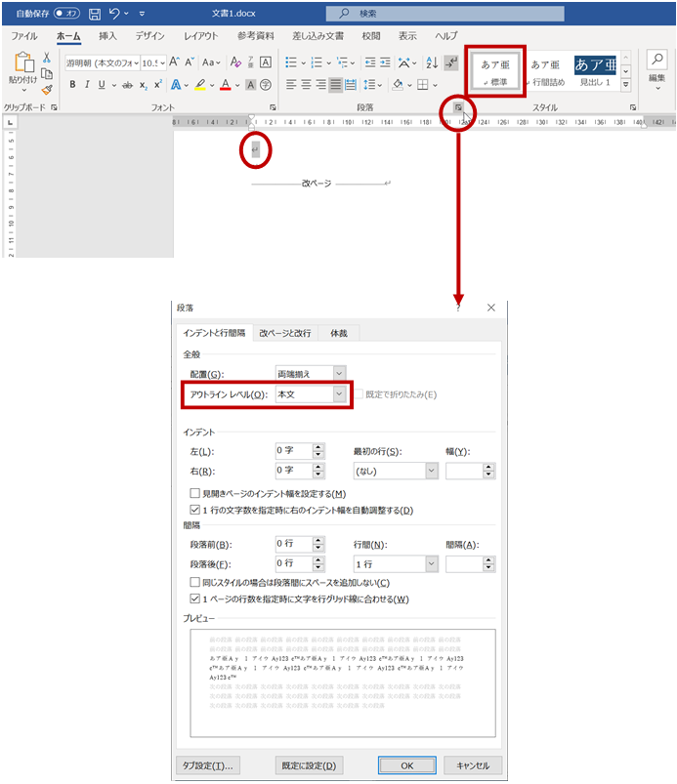Switch to the 改ページと改行 tab
Screen dimensions: 677x784
tap(285, 333)
